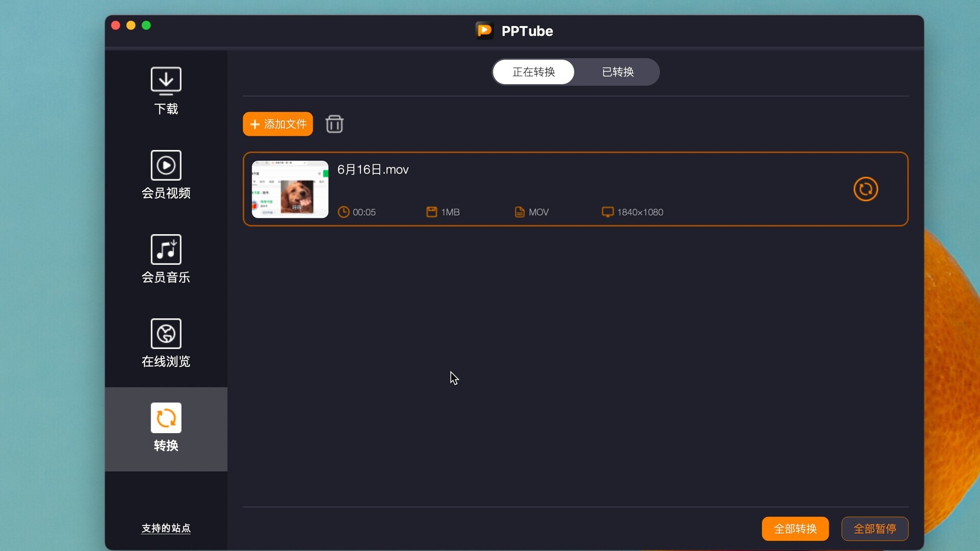Click the clock icon beside 00:05
This screenshot has width=980, height=551.
pos(344,212)
